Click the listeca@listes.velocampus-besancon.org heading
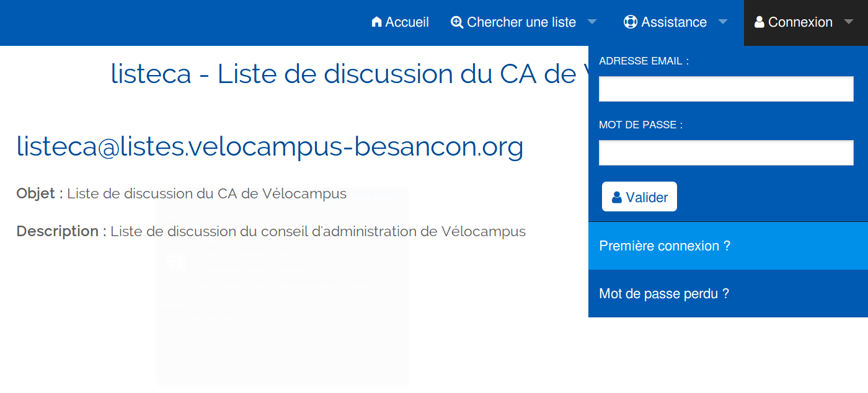 tap(270, 146)
